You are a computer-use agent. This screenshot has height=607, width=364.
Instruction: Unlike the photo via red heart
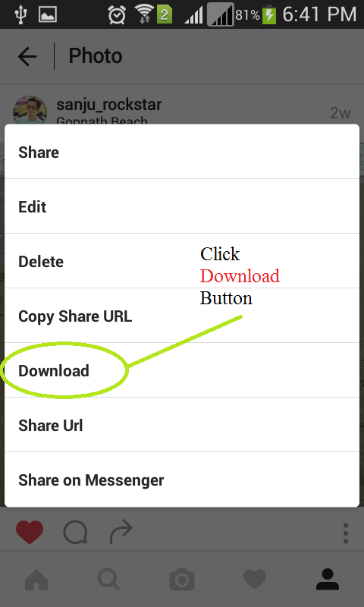[30, 532]
